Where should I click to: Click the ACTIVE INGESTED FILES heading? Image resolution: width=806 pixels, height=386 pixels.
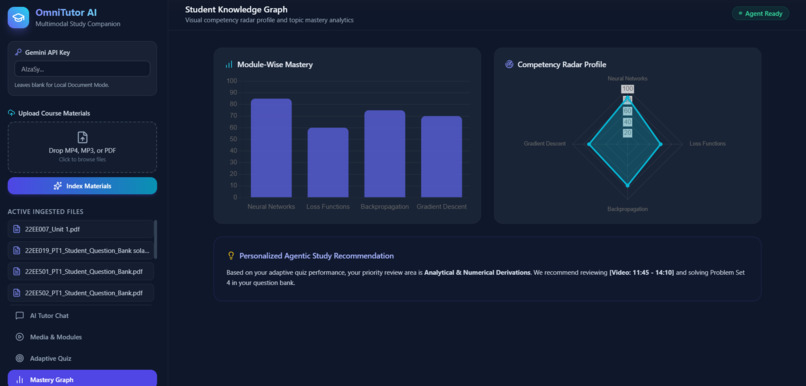(45, 212)
